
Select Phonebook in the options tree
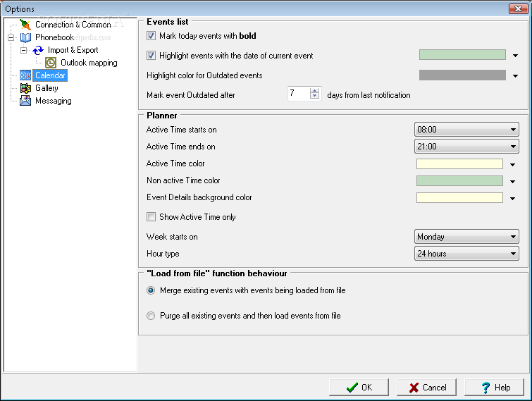coord(54,37)
